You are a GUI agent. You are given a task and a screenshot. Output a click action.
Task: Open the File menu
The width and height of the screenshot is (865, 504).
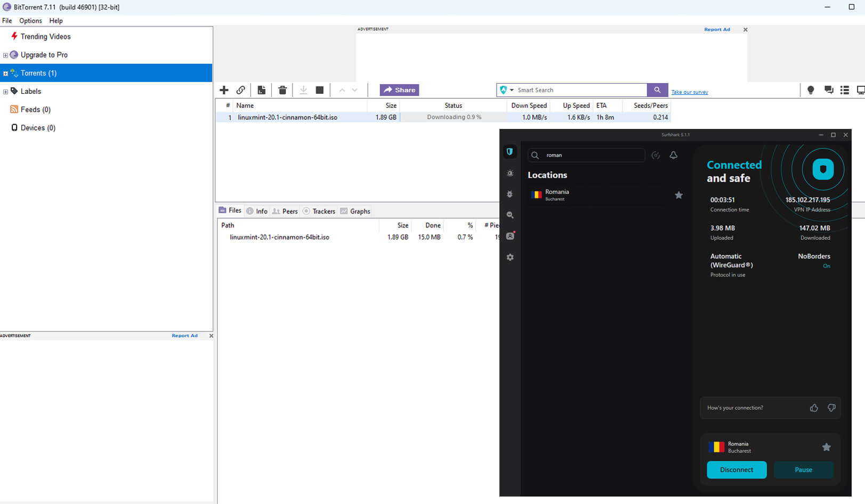7,21
